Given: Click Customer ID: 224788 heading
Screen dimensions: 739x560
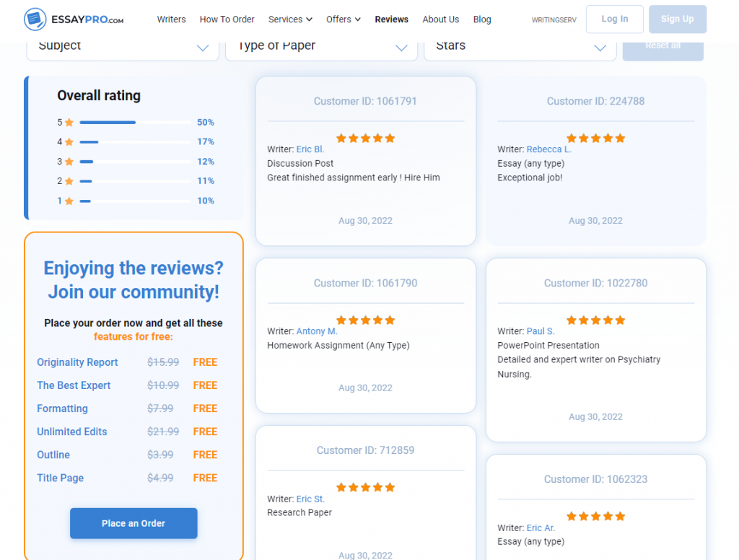Looking at the screenshot, I should 595,101.
